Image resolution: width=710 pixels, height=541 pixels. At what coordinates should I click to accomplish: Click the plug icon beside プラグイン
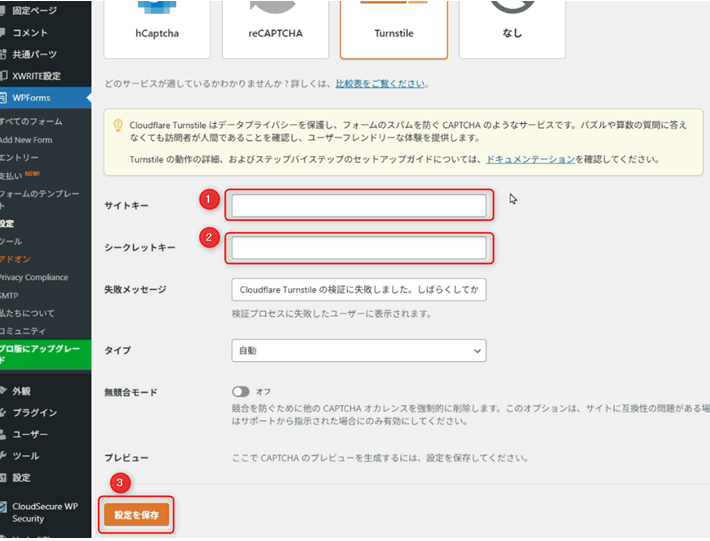pos(3,412)
